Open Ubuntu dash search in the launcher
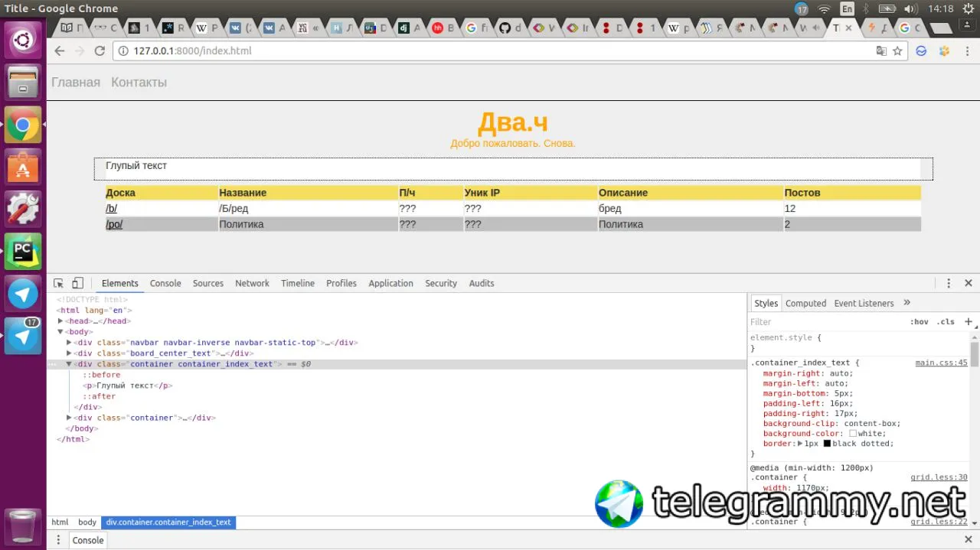 pyautogui.click(x=23, y=40)
